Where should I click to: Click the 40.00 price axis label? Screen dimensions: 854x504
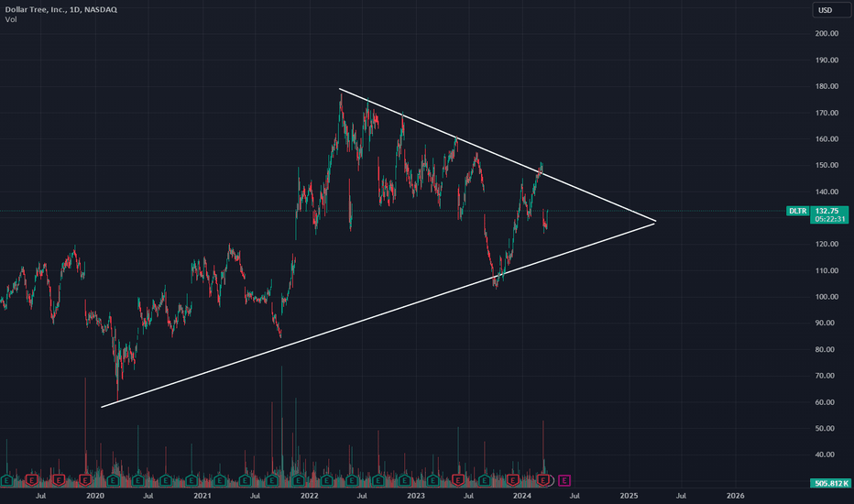pos(825,455)
